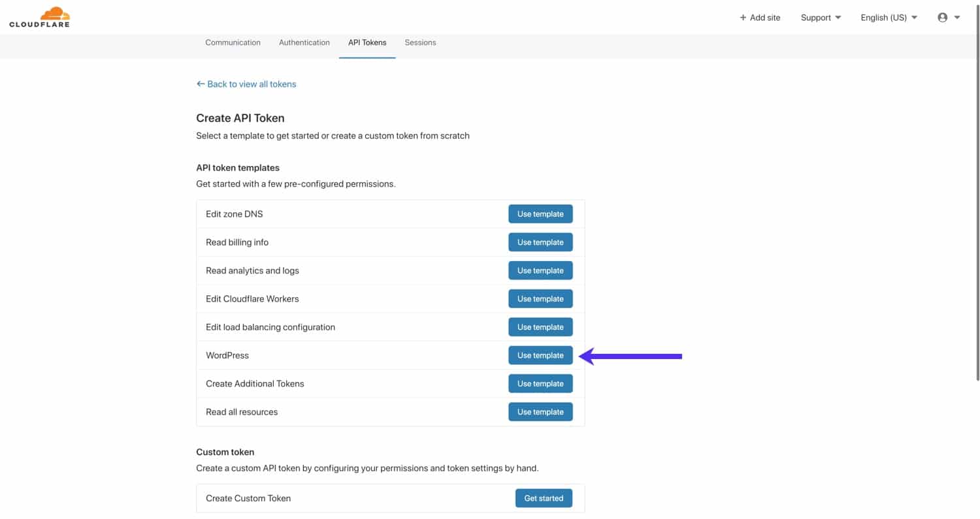Screen dimensions: 980x519
Task: Open the user account profile icon
Action: (x=941, y=18)
